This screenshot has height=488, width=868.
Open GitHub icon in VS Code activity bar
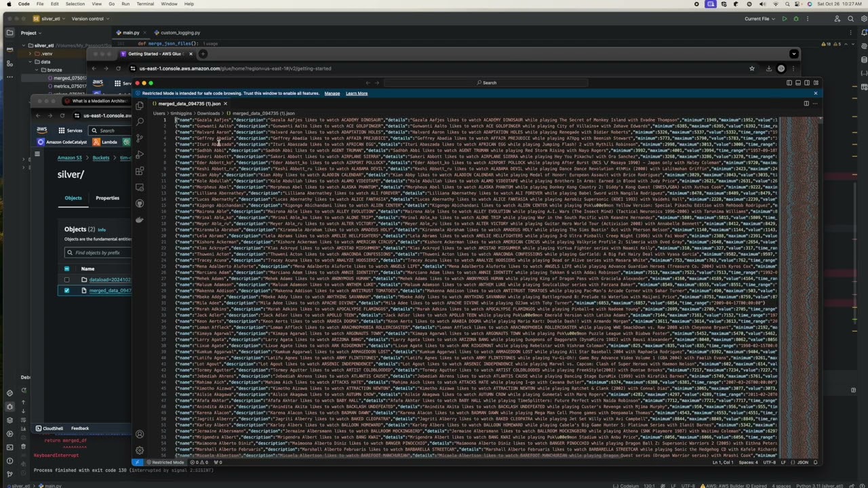(x=140, y=203)
